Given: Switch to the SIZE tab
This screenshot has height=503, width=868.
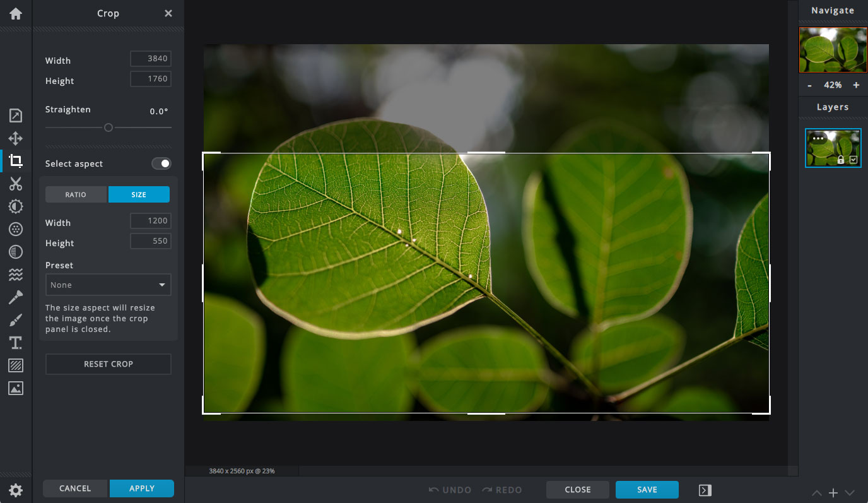Looking at the screenshot, I should click(x=139, y=194).
